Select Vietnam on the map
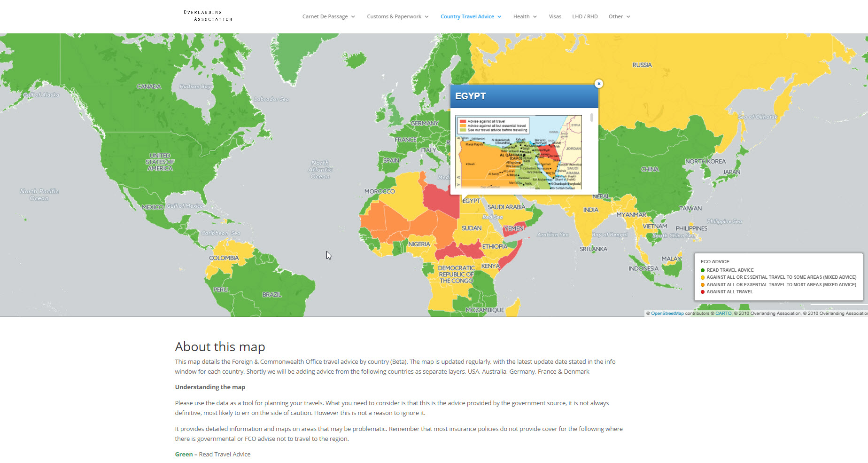Screen dimensions: 868x463 point(655,226)
